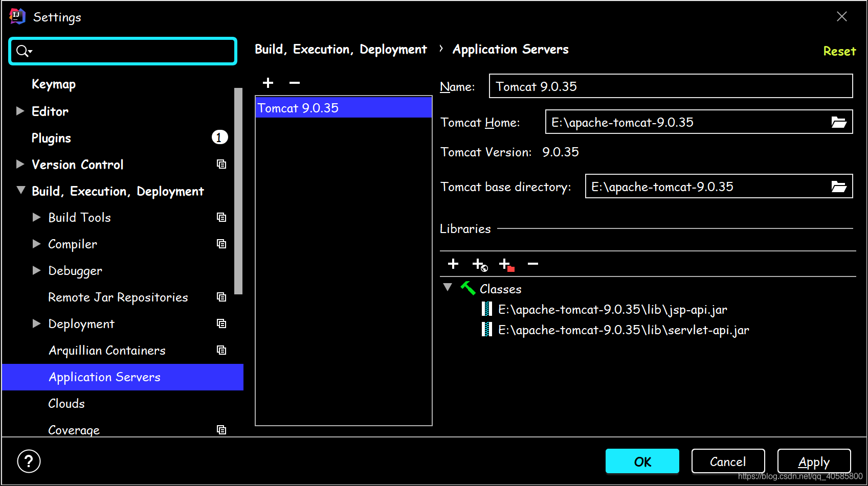
Task: Expand the Compiler node
Action: tap(36, 244)
